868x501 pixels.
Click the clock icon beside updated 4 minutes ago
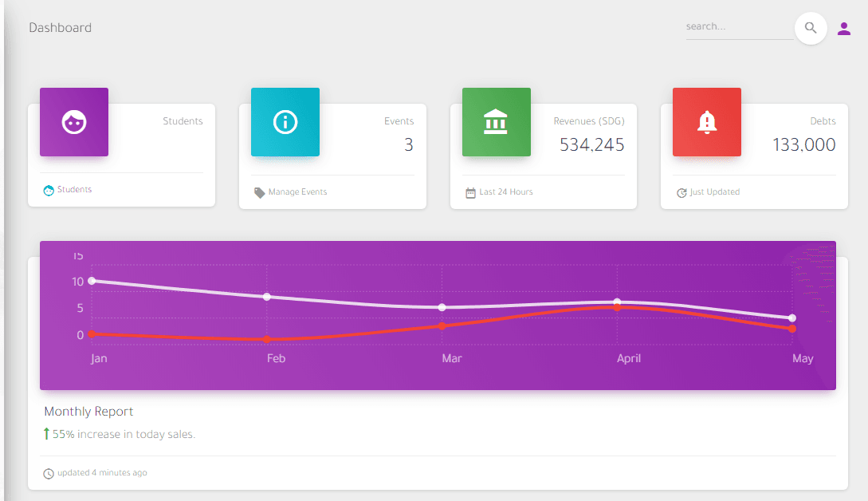49,473
